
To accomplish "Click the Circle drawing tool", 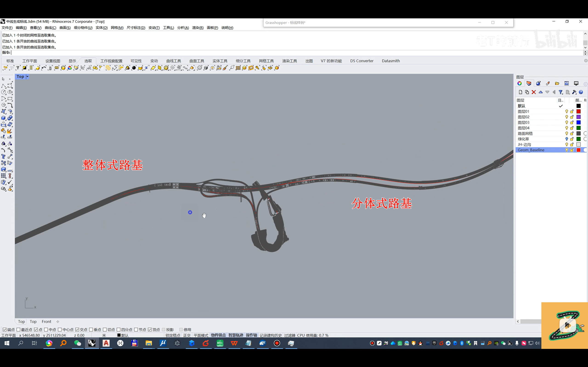I will pos(3,92).
